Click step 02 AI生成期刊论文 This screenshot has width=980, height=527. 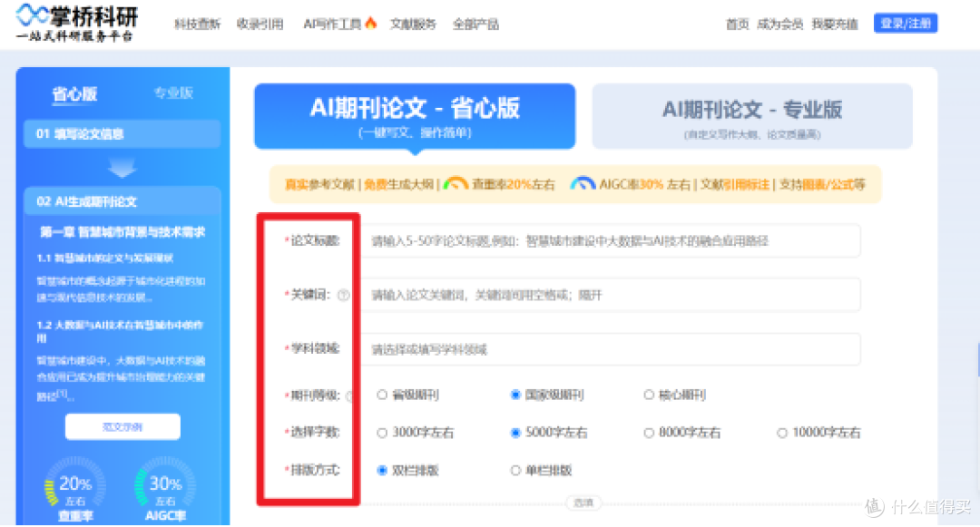point(122,201)
